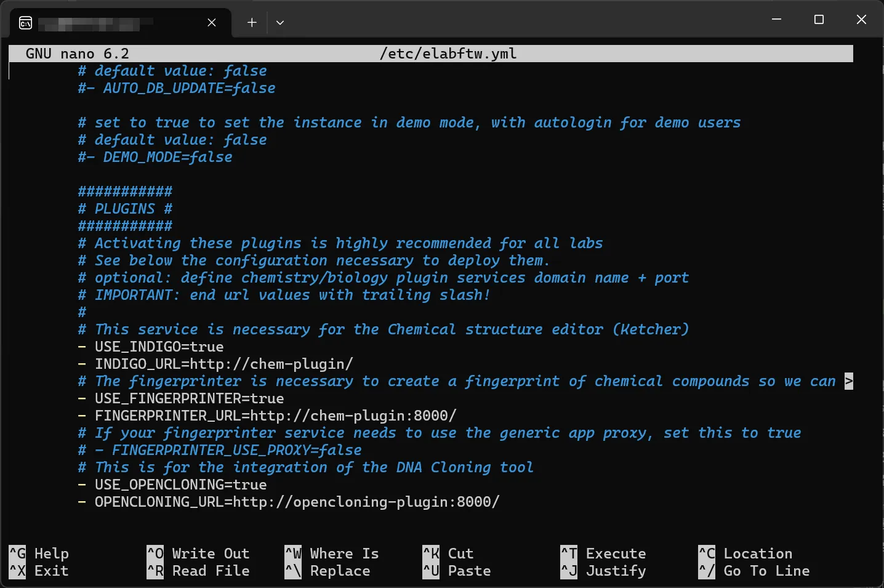The image size is (884, 588).
Task: Click the ^K Cut shortcut label
Action: 448,554
